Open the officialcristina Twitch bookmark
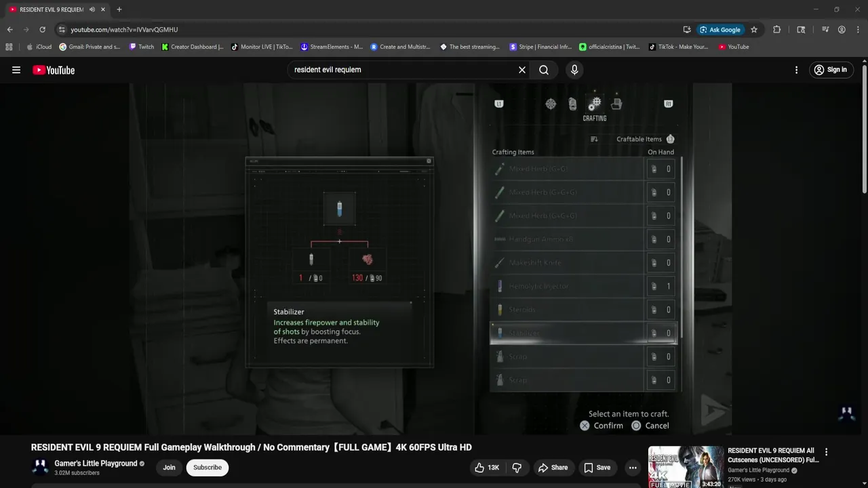 pyautogui.click(x=610, y=47)
